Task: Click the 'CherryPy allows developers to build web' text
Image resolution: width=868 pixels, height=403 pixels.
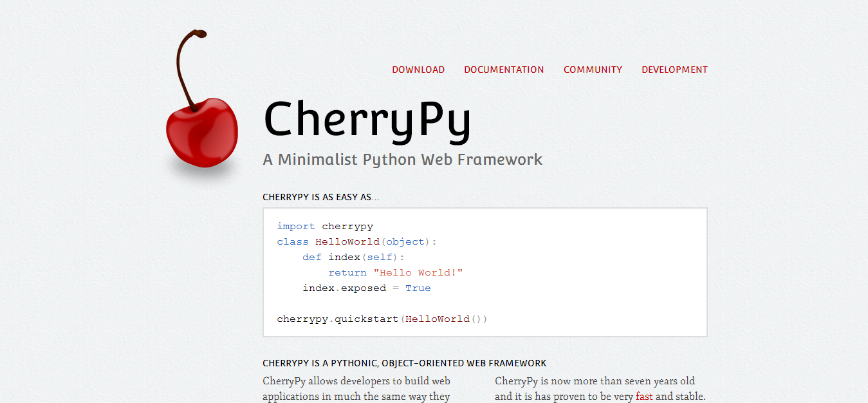Action: click(356, 381)
